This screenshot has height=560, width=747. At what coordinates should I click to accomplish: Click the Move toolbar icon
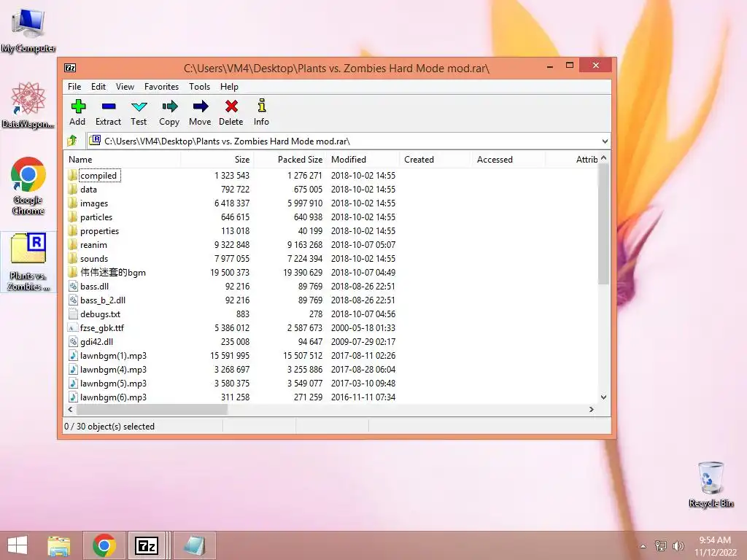tap(200, 106)
